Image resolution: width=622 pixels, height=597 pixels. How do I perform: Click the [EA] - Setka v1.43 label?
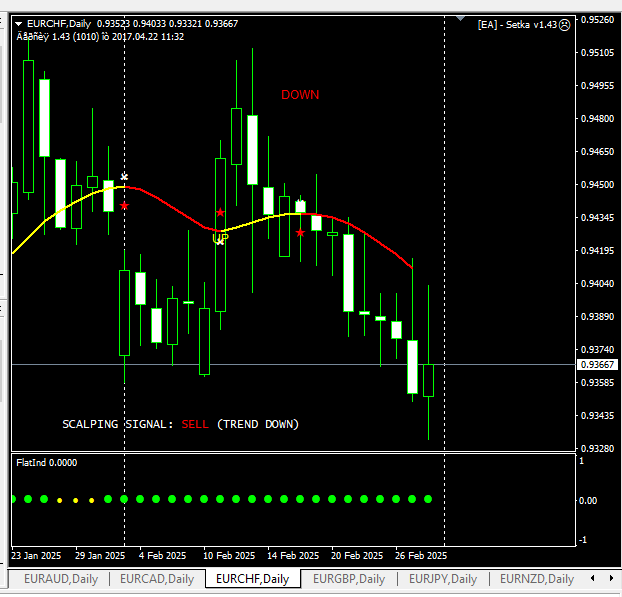coord(517,25)
